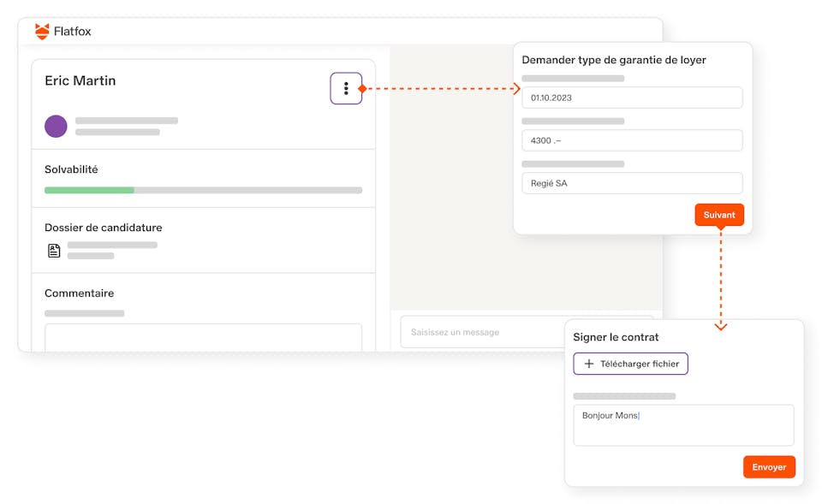Select the amount field showing 4300
Screen dimensions: 822x504
pyautogui.click(x=632, y=140)
